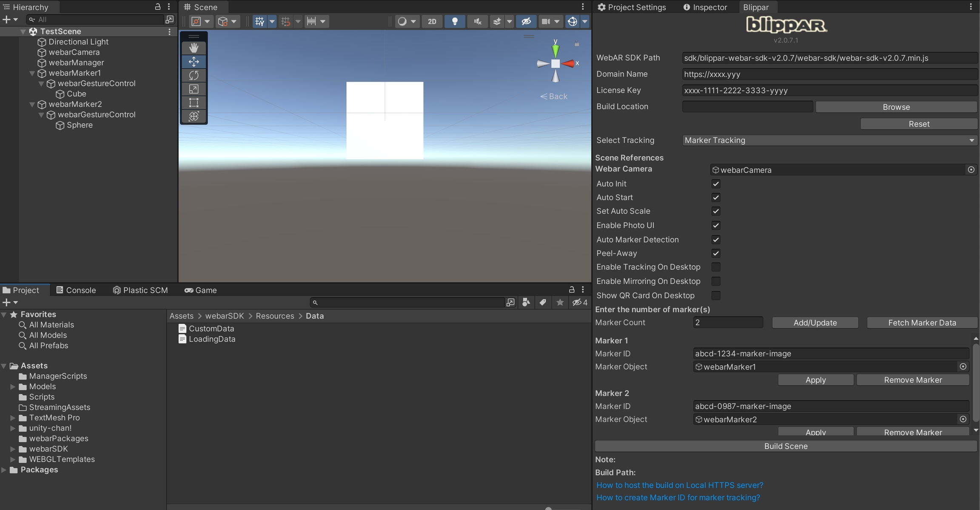Disable the Peel-Away checkbox
The width and height of the screenshot is (980, 510).
pyautogui.click(x=716, y=253)
